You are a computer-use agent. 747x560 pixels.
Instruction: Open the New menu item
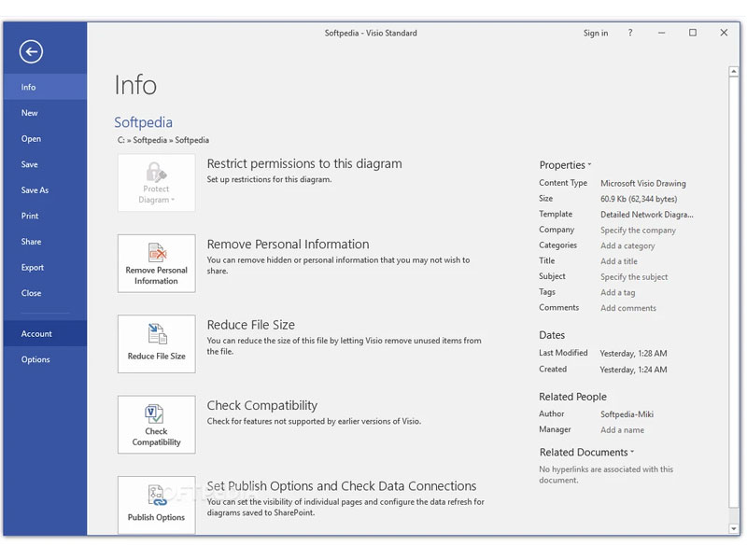coord(45,113)
